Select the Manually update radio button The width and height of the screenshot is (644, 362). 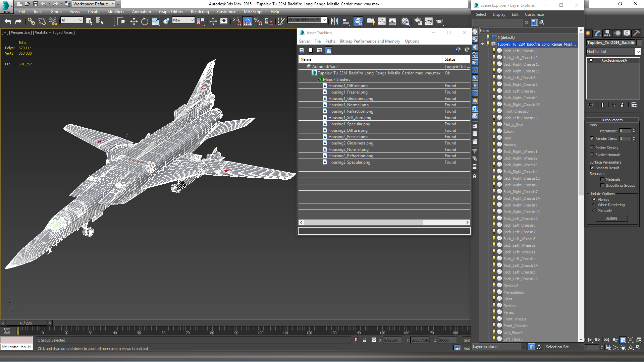pyautogui.click(x=594, y=210)
